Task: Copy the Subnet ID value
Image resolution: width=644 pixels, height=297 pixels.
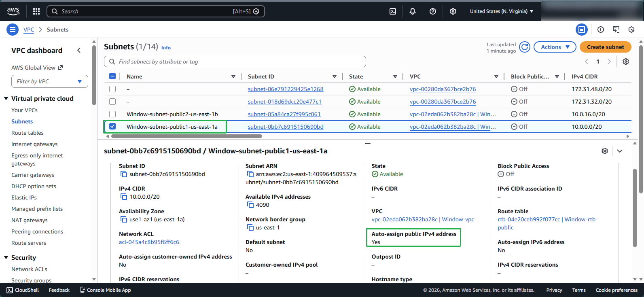Action: point(124,174)
